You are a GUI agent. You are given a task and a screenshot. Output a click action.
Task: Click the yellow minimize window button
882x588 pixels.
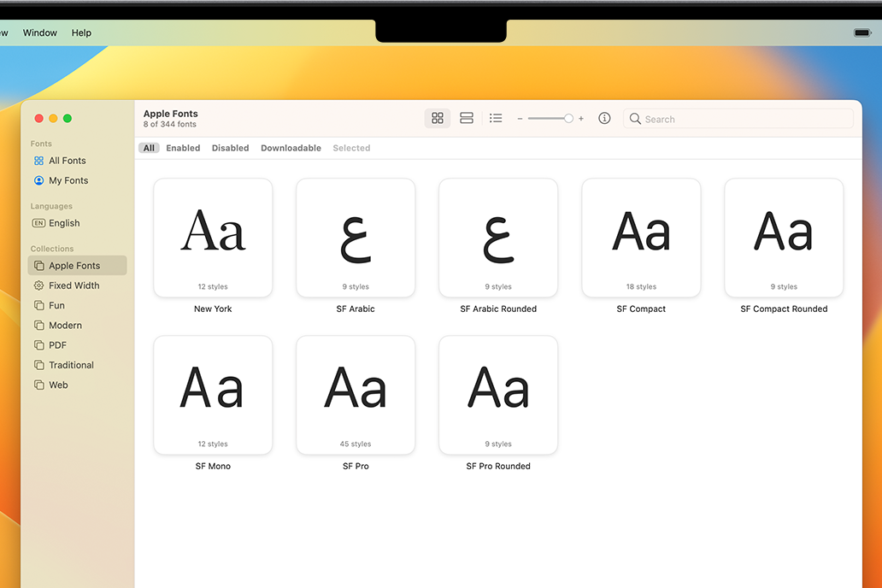53,118
